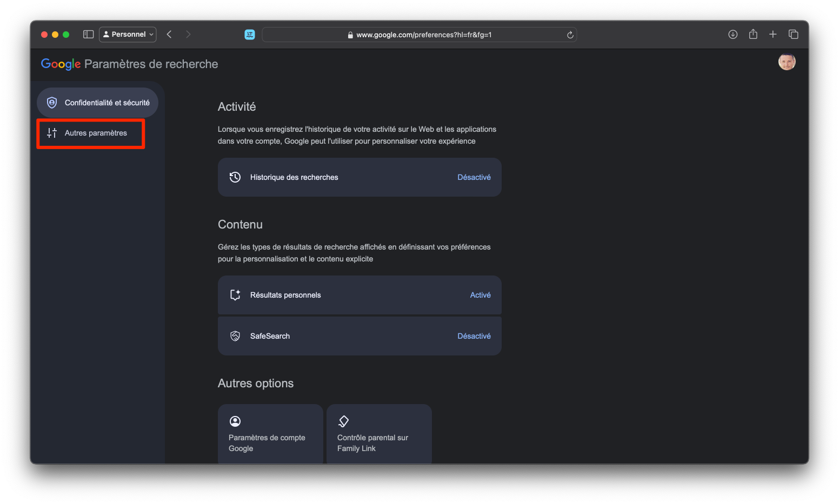Click the Résultats personnels sparkle icon
Screen dimensions: 839x504
tap(235, 295)
